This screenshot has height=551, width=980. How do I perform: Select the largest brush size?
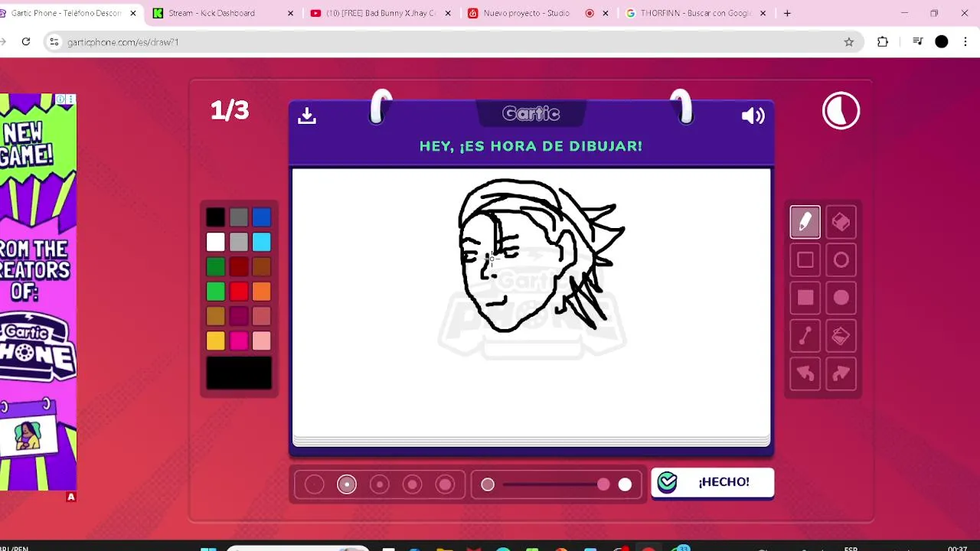pyautogui.click(x=446, y=484)
